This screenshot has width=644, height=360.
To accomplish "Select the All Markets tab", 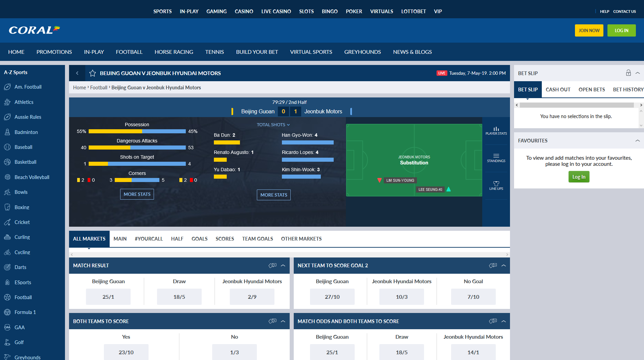I will pos(89,239).
